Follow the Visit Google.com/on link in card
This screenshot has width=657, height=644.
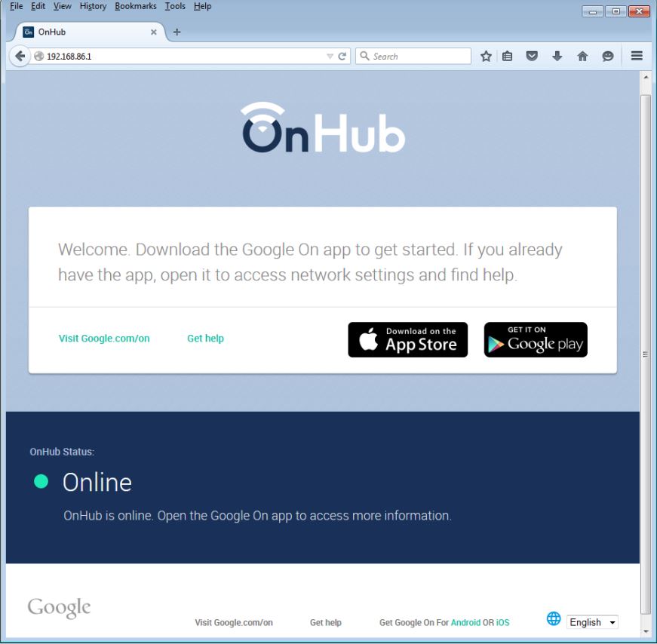pos(104,338)
